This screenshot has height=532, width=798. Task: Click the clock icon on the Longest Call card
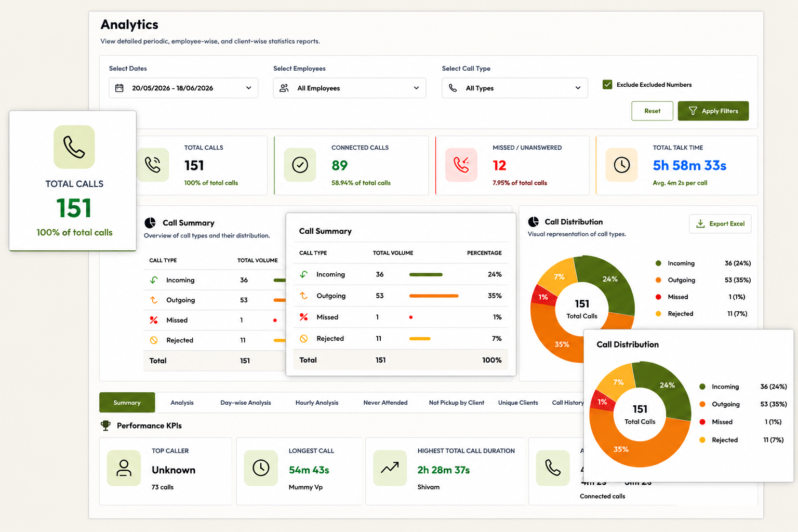[x=261, y=468]
